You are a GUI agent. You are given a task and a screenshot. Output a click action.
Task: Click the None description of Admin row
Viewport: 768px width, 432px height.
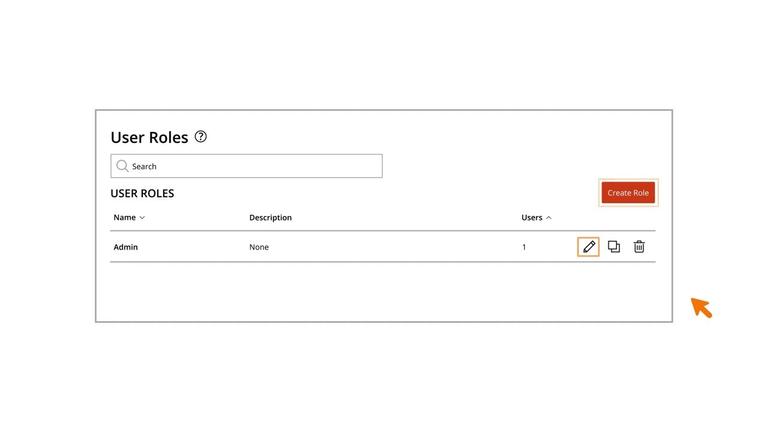259,247
